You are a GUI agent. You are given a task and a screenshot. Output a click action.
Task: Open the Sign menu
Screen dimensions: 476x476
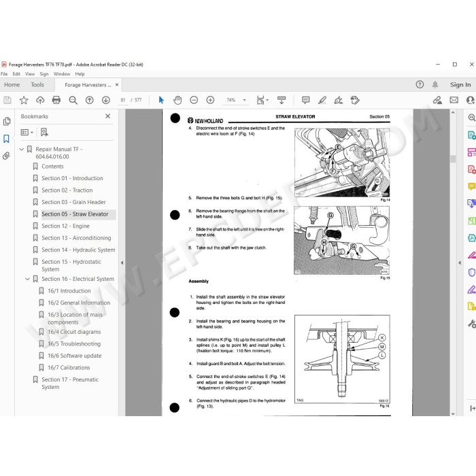[x=44, y=73]
